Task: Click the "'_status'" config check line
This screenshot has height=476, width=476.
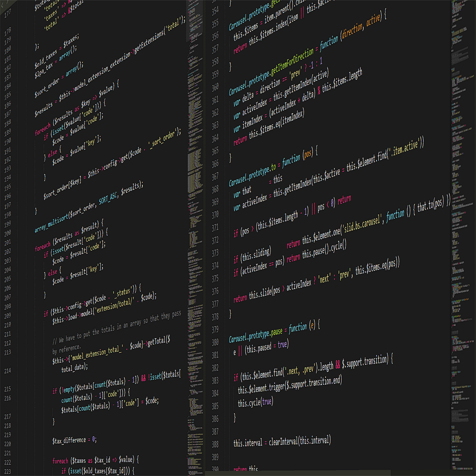Action: click(92, 301)
